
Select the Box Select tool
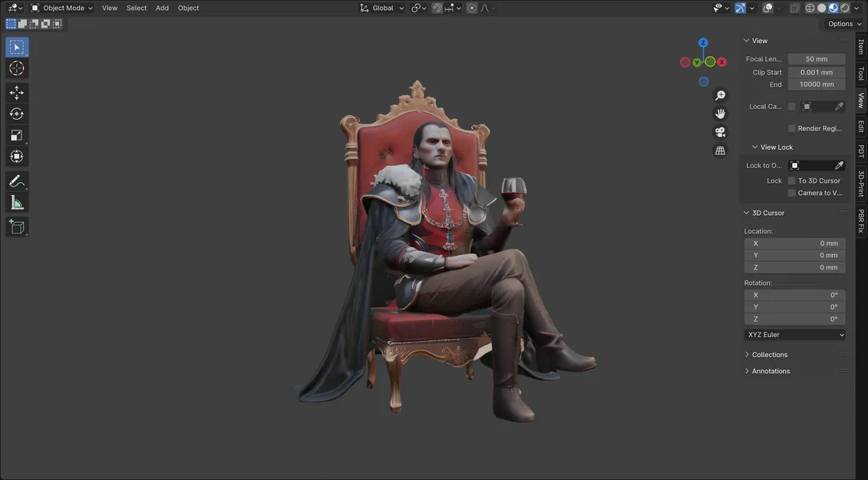[x=16, y=46]
